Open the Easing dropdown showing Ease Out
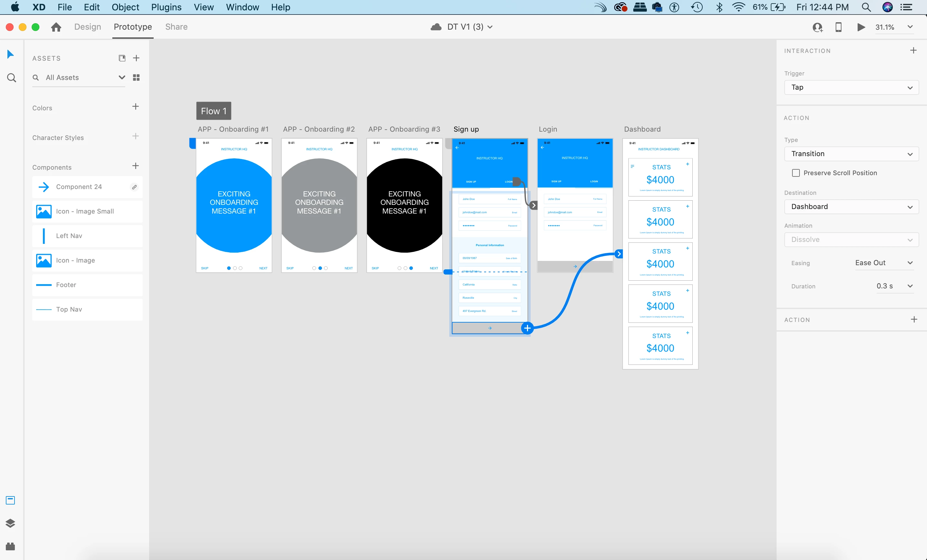 883,263
